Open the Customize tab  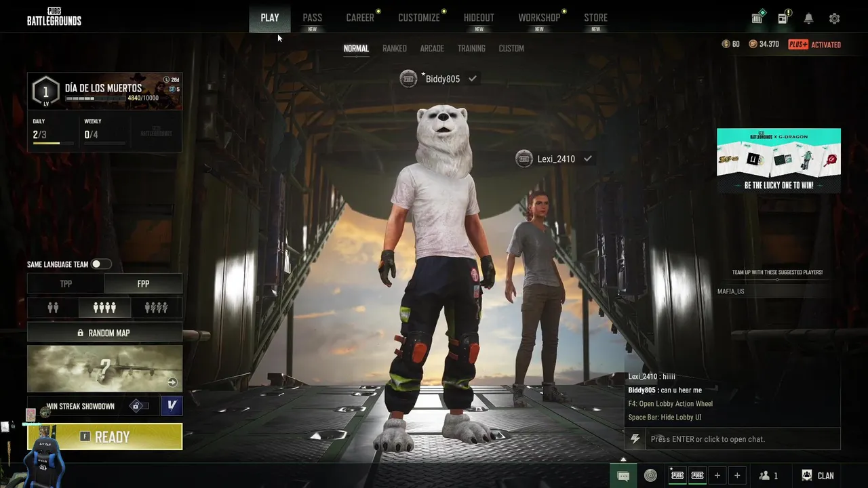419,18
